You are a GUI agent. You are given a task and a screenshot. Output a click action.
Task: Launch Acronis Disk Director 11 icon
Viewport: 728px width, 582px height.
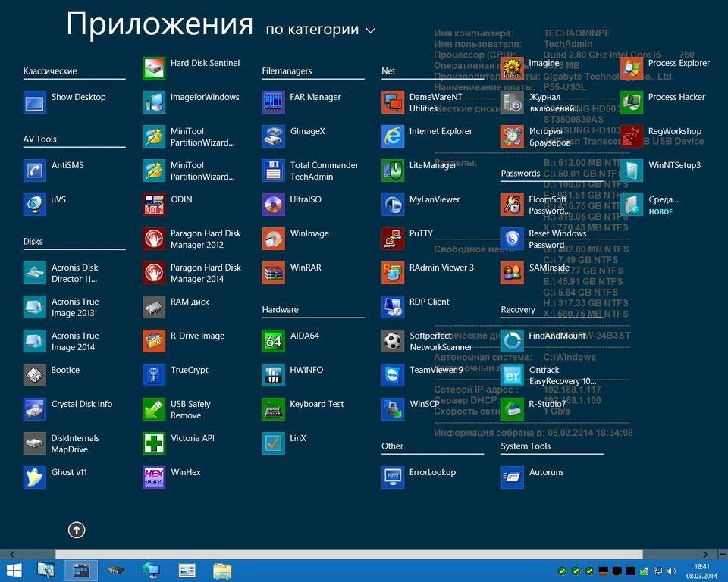[x=34, y=273]
